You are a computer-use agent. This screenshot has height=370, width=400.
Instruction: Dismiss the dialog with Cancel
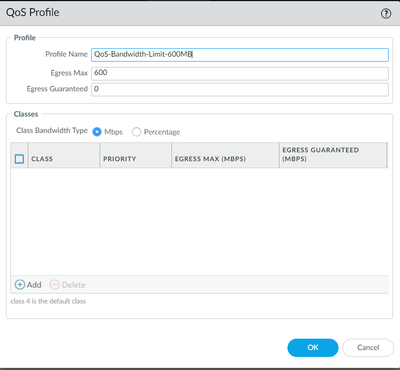point(368,348)
